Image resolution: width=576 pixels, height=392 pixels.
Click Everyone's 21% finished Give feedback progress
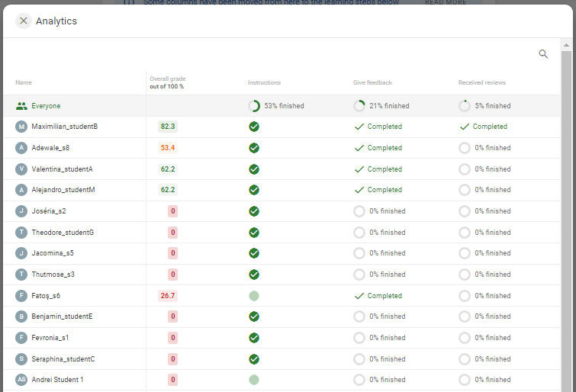click(381, 106)
